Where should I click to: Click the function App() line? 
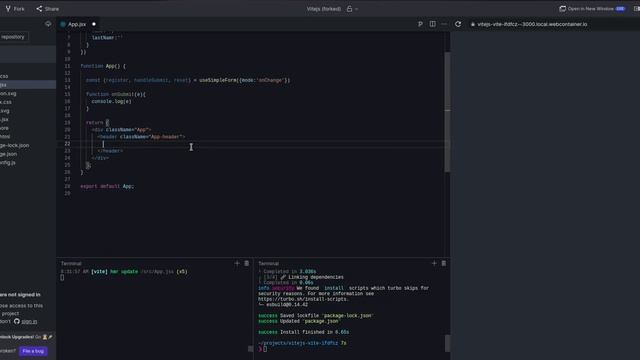(x=103, y=66)
